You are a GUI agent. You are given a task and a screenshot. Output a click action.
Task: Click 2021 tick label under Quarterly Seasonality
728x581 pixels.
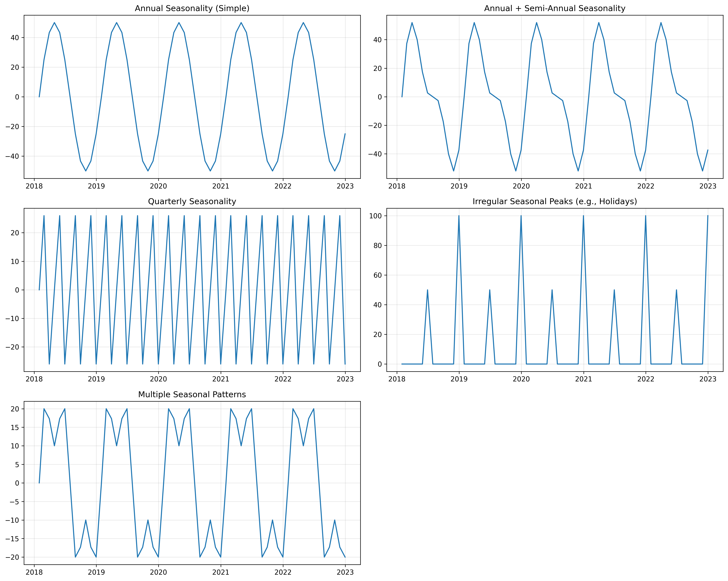pyautogui.click(x=221, y=379)
